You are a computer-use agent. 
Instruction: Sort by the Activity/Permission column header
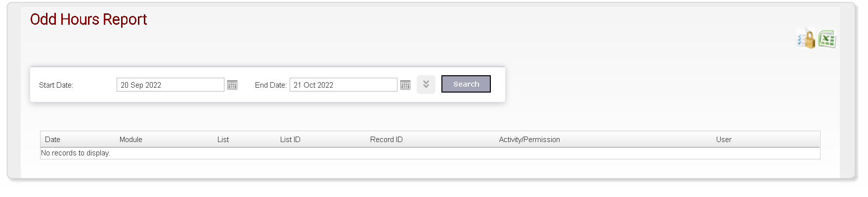[529, 140]
